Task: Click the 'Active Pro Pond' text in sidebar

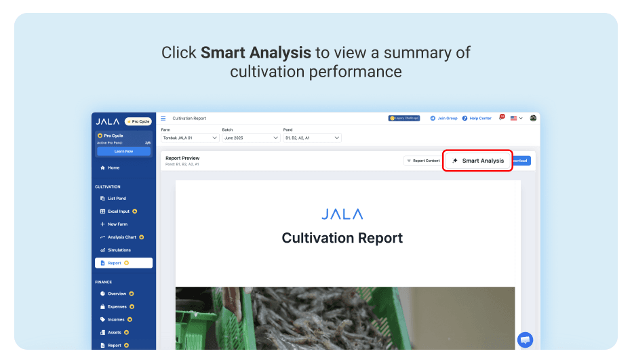Action: coord(109,143)
